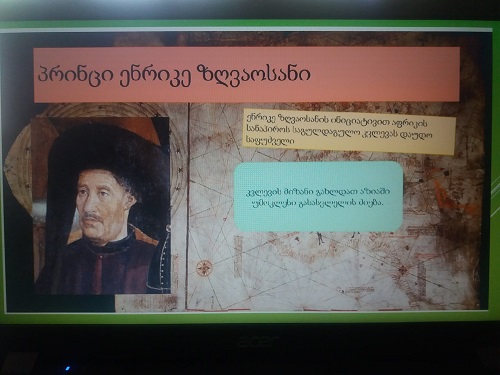Select the yellow text box about Africa's coast
500x375 pixels.
[349, 131]
